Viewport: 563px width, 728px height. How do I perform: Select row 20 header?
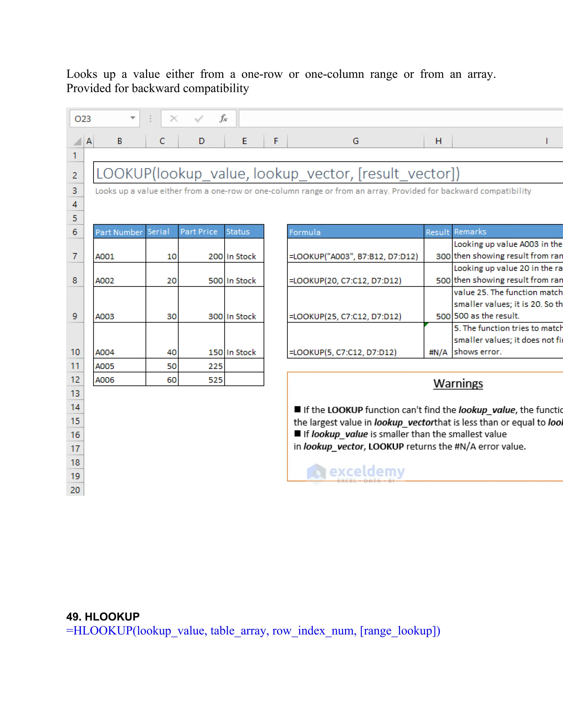[75, 490]
